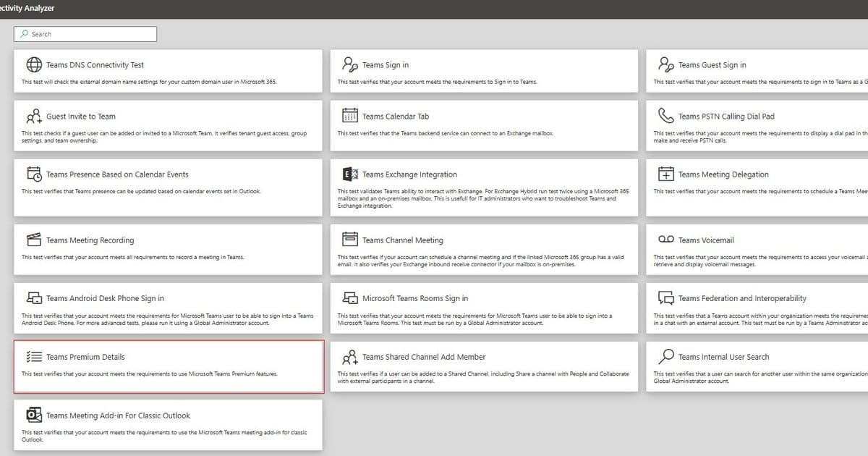Open the Teams PSTN Calling Dial Pad title
The height and width of the screenshot is (456, 868).
727,117
